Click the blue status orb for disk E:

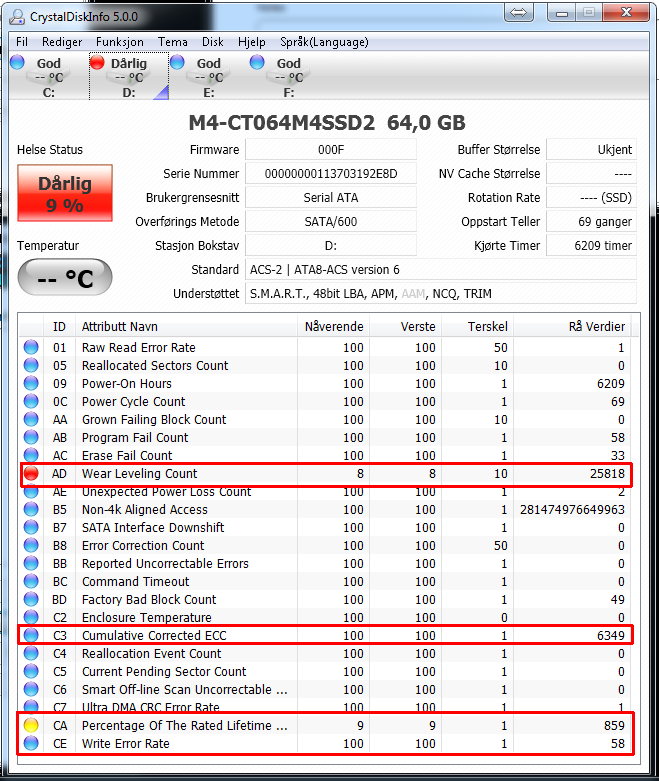(177, 62)
